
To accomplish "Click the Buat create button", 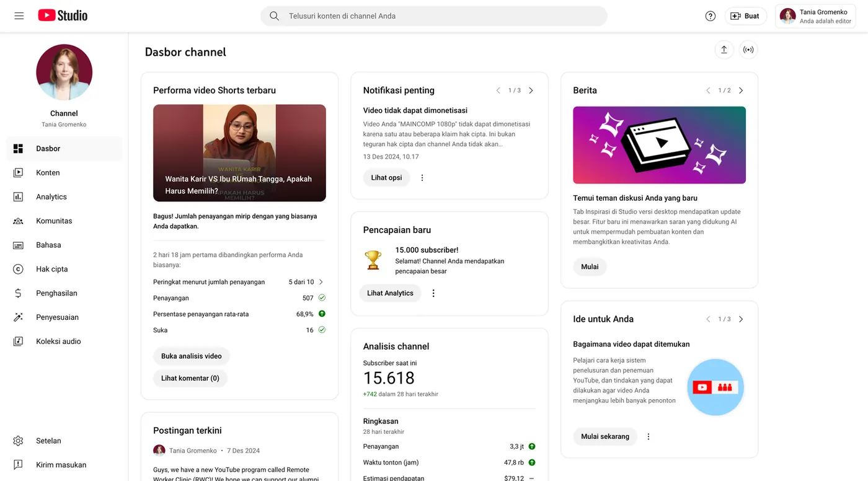I will point(745,16).
